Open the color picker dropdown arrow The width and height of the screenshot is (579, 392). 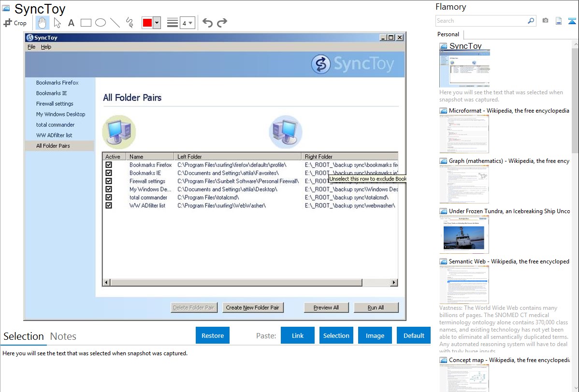tap(157, 23)
